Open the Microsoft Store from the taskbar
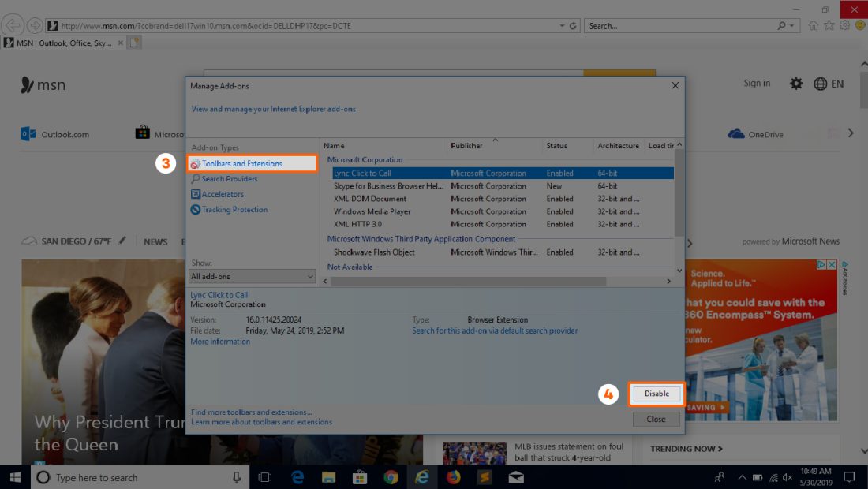This screenshot has width=868, height=489. point(359,477)
